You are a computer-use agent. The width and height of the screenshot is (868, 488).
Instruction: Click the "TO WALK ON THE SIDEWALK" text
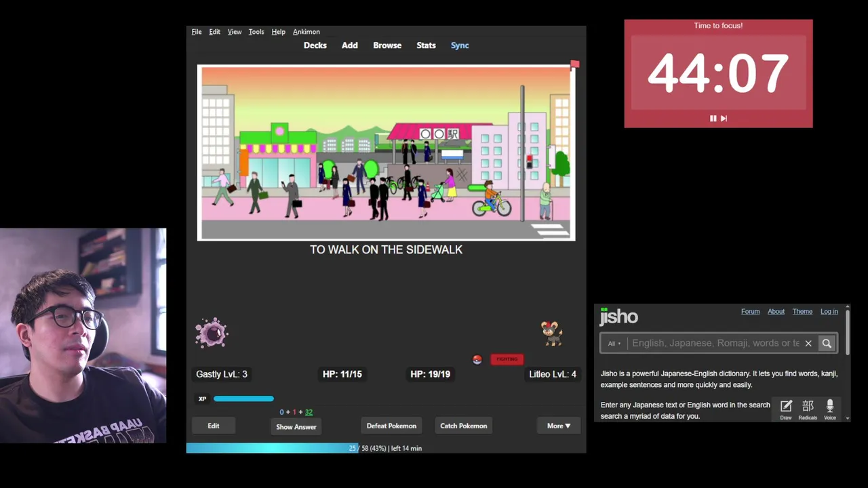(386, 250)
